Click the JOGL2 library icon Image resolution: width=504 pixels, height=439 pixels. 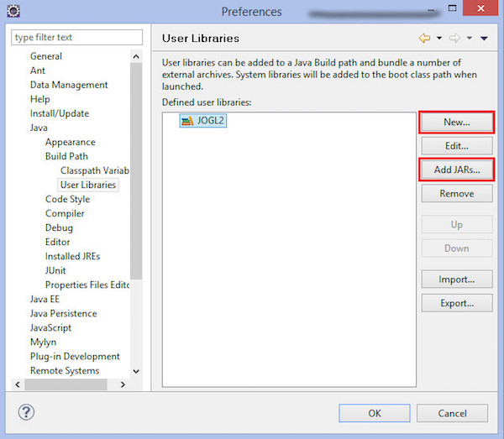click(x=186, y=121)
